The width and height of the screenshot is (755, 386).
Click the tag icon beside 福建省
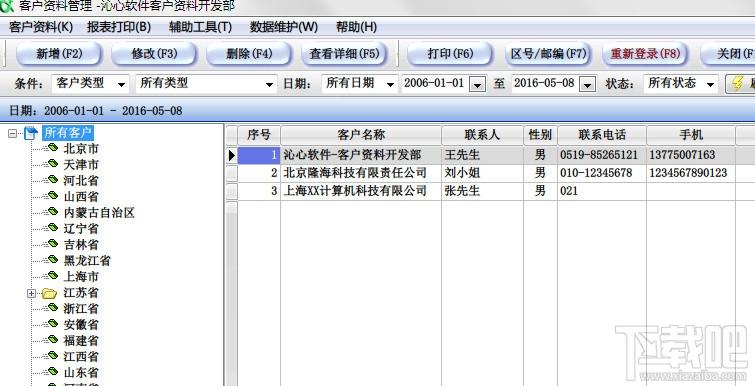click(x=52, y=340)
